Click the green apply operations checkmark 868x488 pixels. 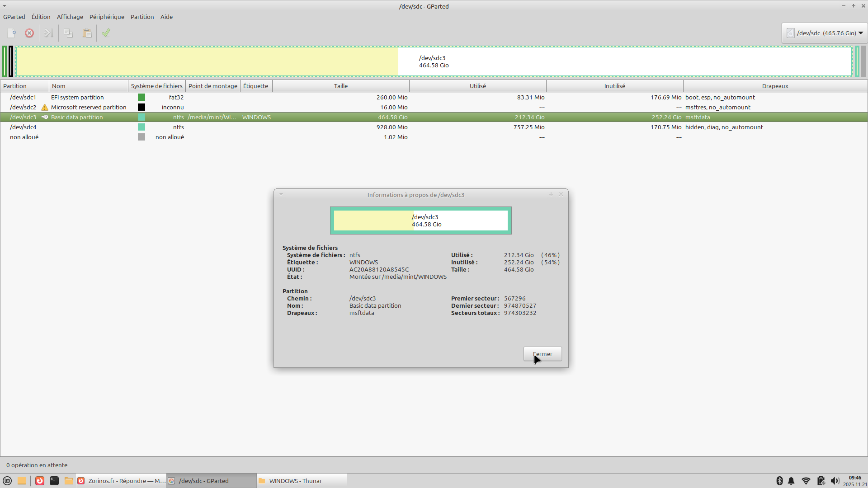click(x=106, y=33)
